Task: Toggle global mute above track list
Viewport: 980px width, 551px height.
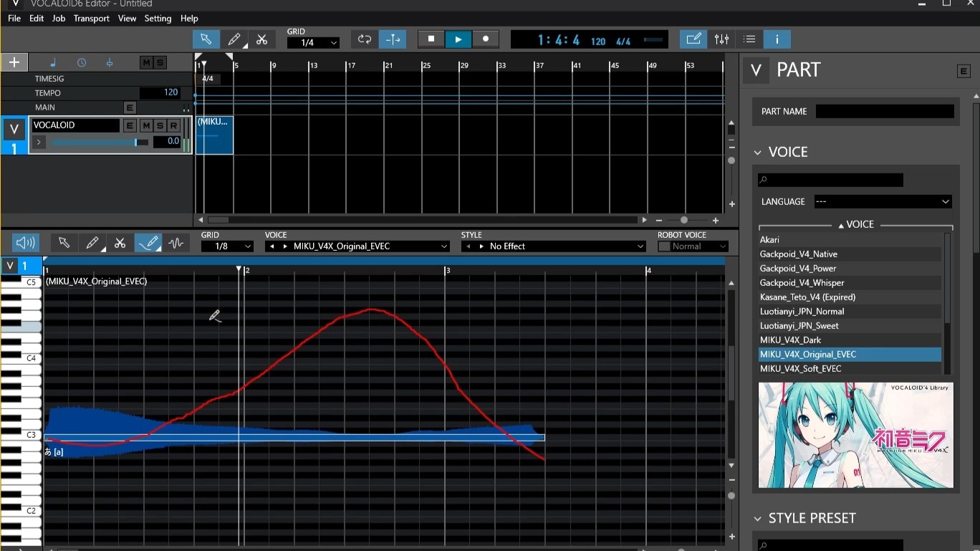Action: click(x=146, y=63)
